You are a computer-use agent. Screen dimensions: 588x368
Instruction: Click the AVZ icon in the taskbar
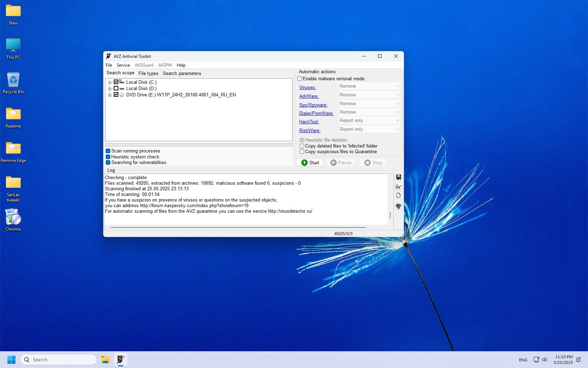pyautogui.click(x=121, y=360)
